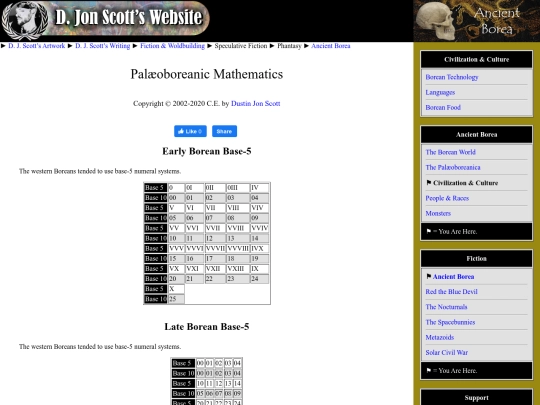Open Borean Technology sidebar link
Image resolution: width=540 pixels, height=405 pixels.
coord(451,77)
